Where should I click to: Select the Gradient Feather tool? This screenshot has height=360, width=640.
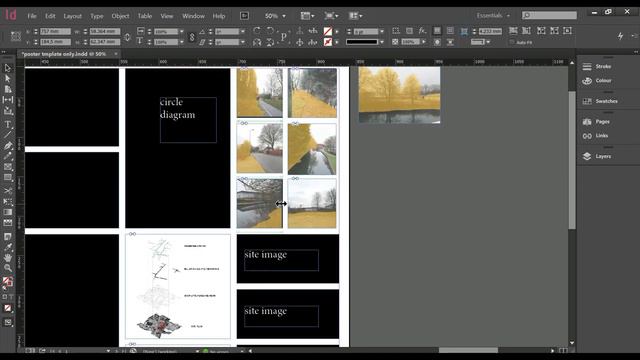[7, 222]
